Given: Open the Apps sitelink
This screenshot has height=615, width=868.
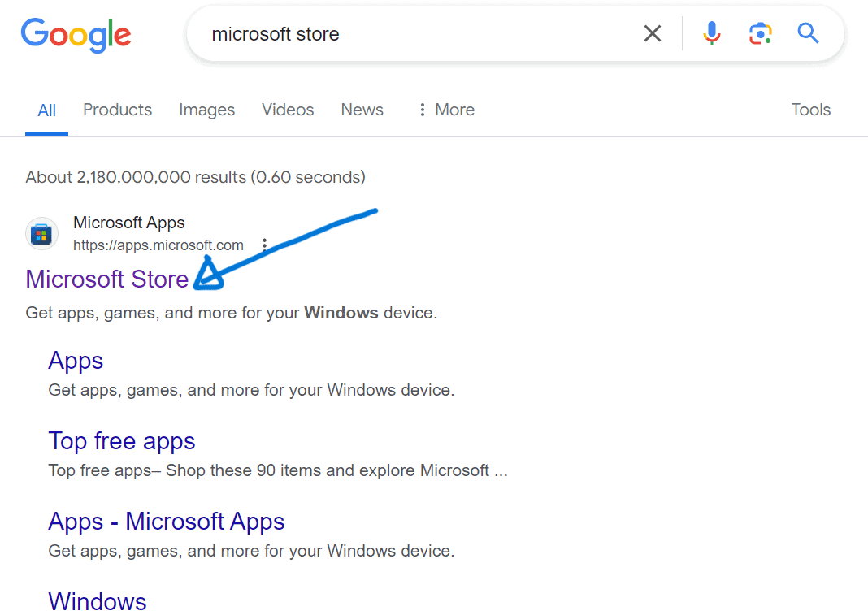Looking at the screenshot, I should 76,360.
